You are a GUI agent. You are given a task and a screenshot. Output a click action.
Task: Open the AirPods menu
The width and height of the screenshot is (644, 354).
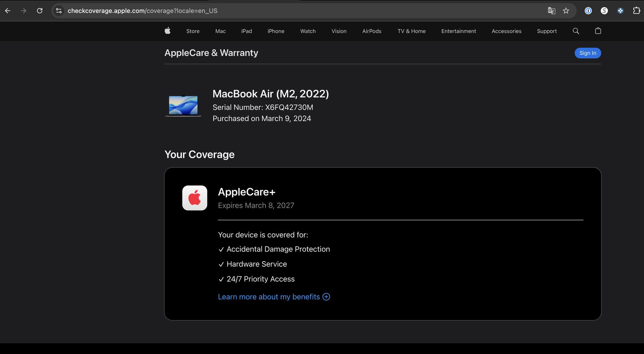tap(372, 31)
